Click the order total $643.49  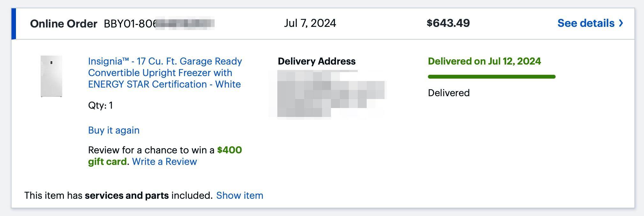point(448,23)
